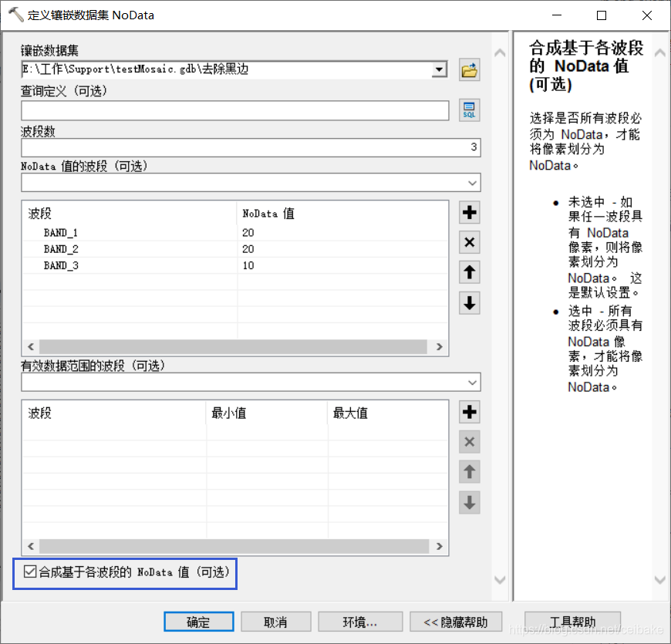Open the 环境... settings button
671x644 pixels.
pyautogui.click(x=360, y=622)
